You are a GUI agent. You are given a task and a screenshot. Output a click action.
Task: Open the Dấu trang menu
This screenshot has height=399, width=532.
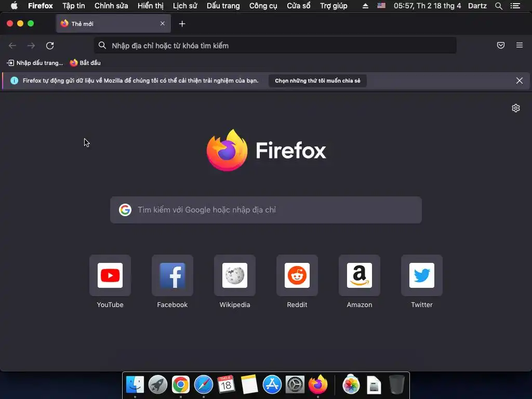pyautogui.click(x=223, y=6)
